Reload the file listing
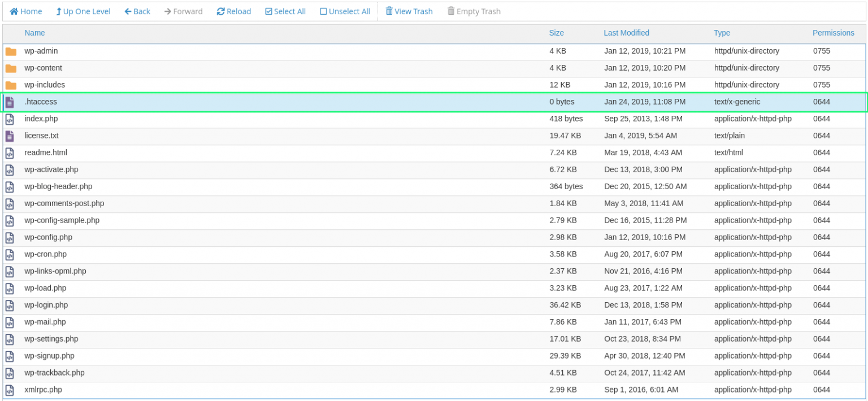 click(x=234, y=11)
